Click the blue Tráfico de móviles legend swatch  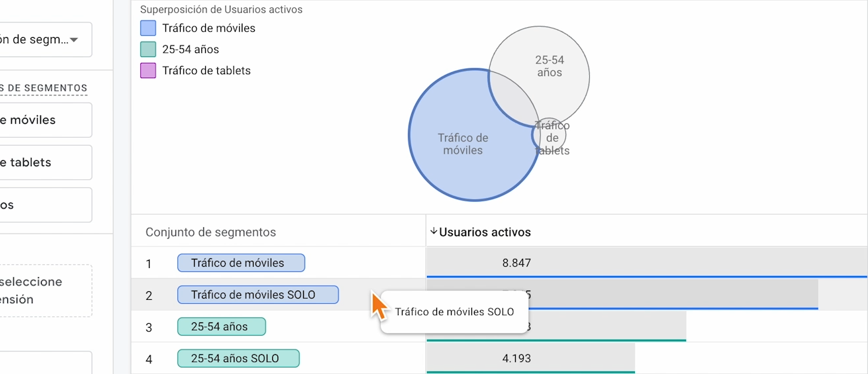coord(148,28)
